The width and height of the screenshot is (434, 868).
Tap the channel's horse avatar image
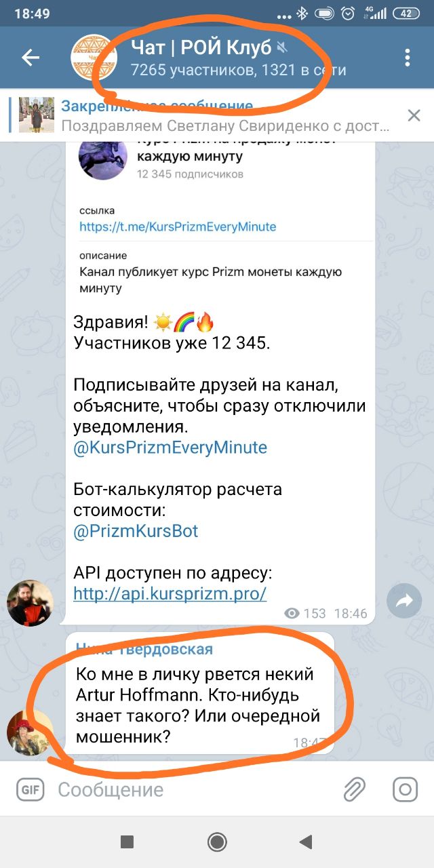(103, 156)
